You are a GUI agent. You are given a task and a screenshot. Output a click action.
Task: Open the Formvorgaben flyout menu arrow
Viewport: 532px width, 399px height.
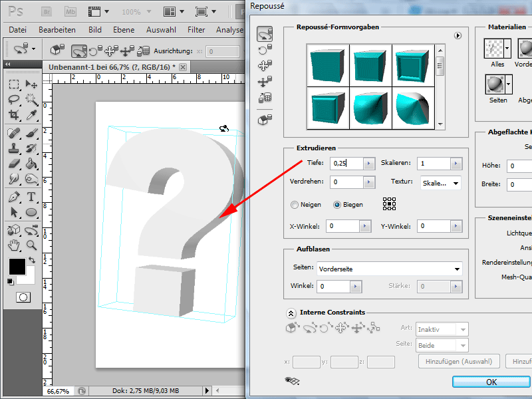458,36
